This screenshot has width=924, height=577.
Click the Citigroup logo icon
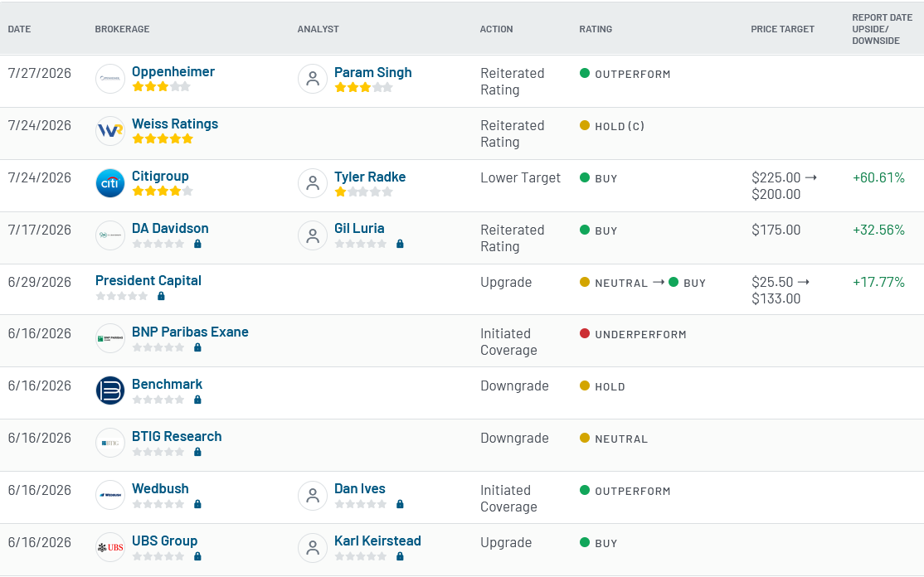(x=110, y=183)
